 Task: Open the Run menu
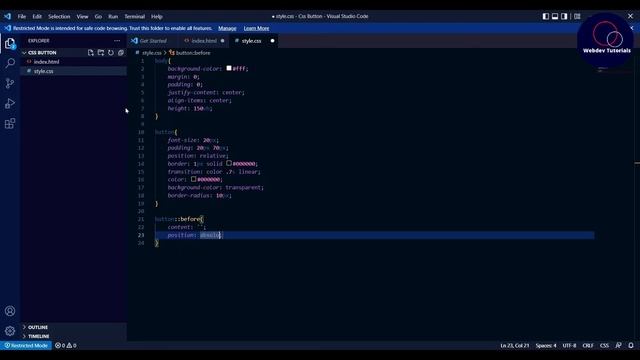coord(113,16)
